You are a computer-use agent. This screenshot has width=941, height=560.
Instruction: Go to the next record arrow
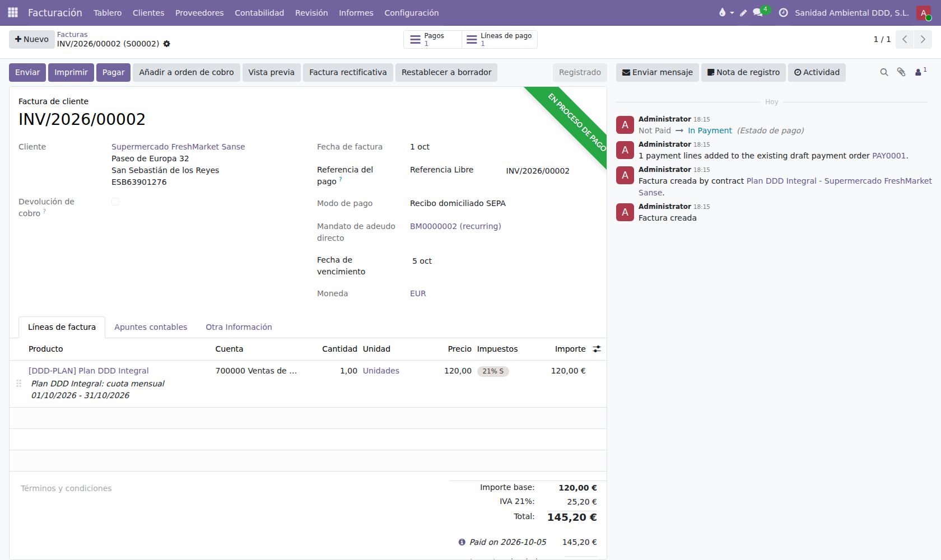click(923, 39)
